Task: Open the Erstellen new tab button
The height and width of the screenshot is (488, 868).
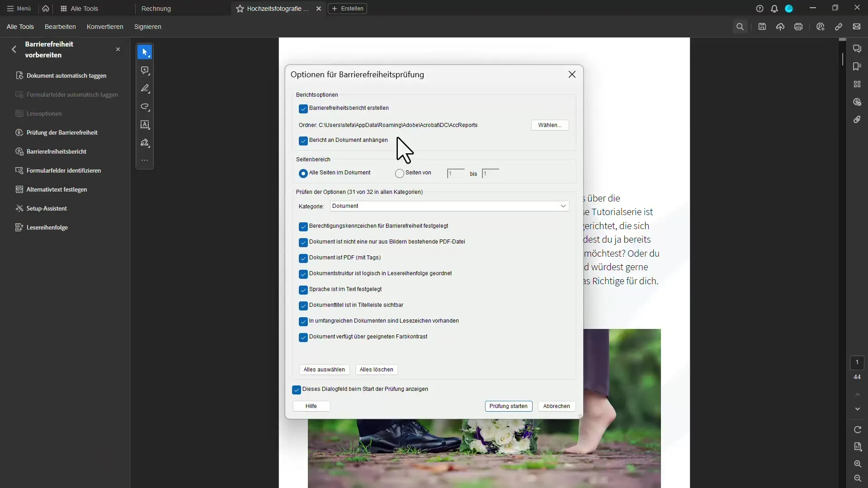Action: click(x=347, y=9)
